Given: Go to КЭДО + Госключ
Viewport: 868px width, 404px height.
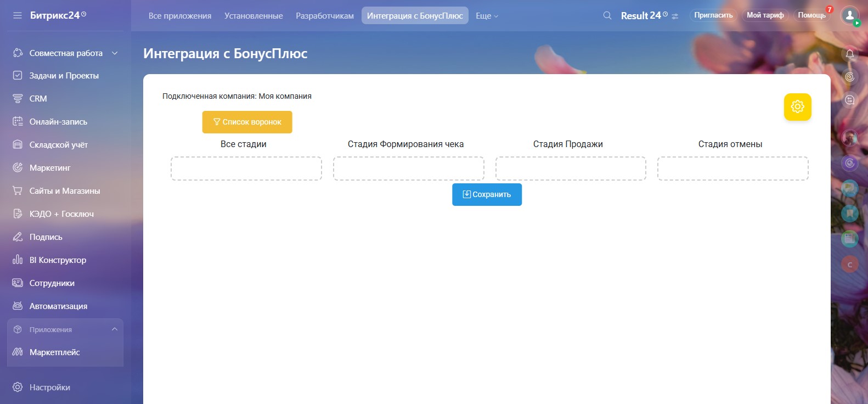Looking at the screenshot, I should (61, 214).
